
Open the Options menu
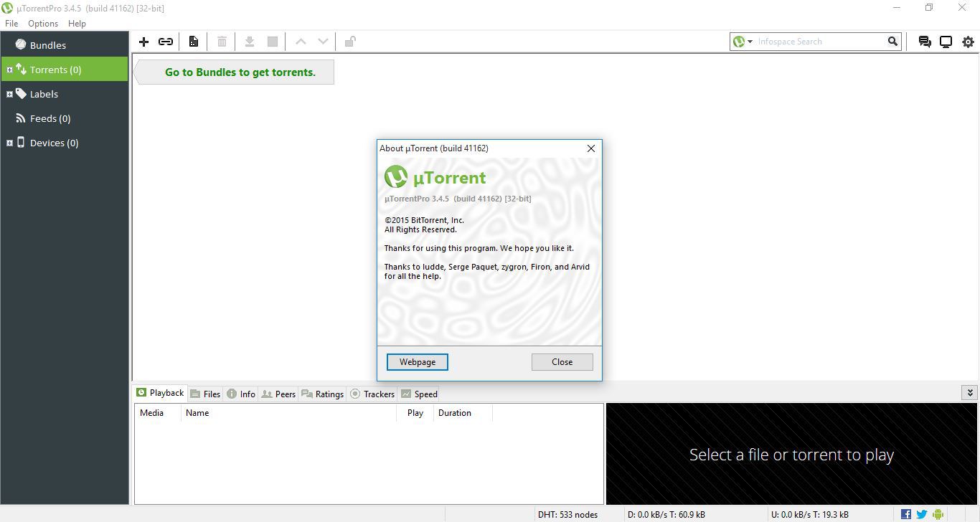pyautogui.click(x=43, y=24)
